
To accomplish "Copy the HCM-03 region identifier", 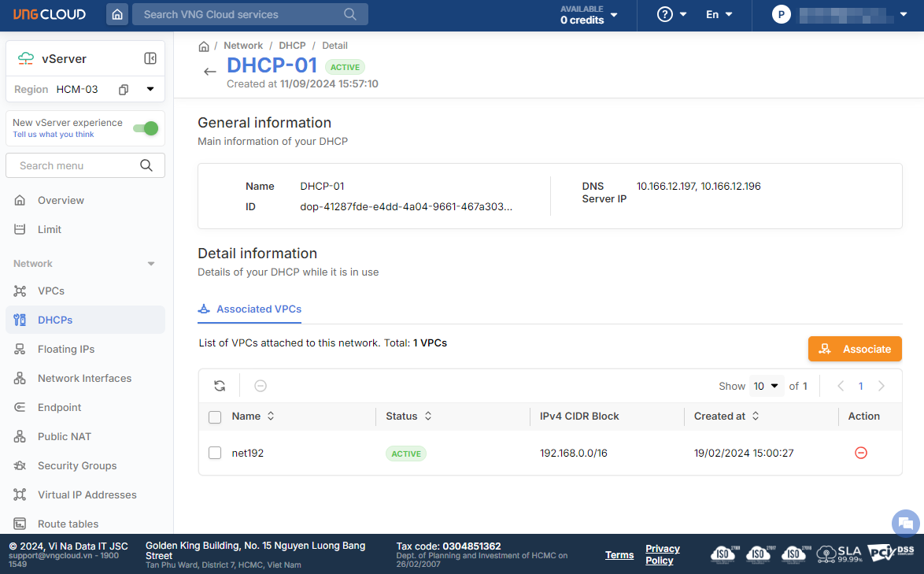I will pyautogui.click(x=124, y=90).
